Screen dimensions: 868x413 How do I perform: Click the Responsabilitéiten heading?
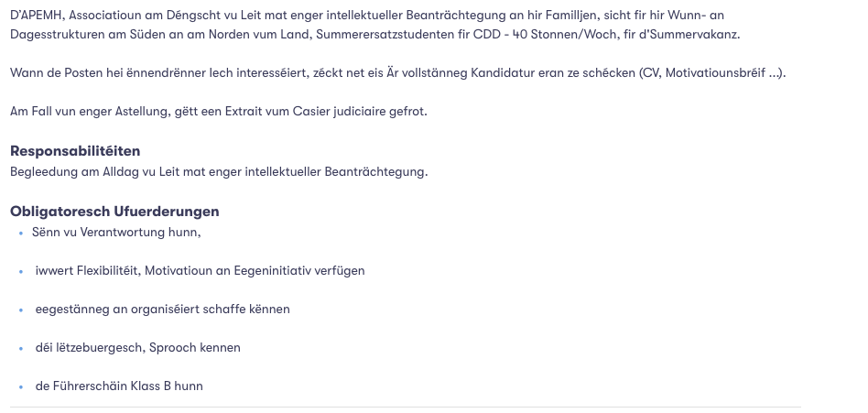75,151
